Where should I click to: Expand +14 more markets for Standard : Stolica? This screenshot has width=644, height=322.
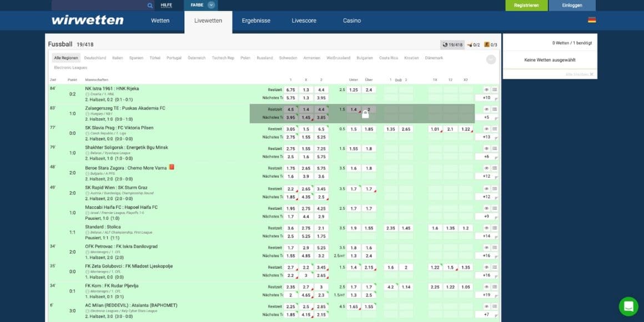coord(487,236)
